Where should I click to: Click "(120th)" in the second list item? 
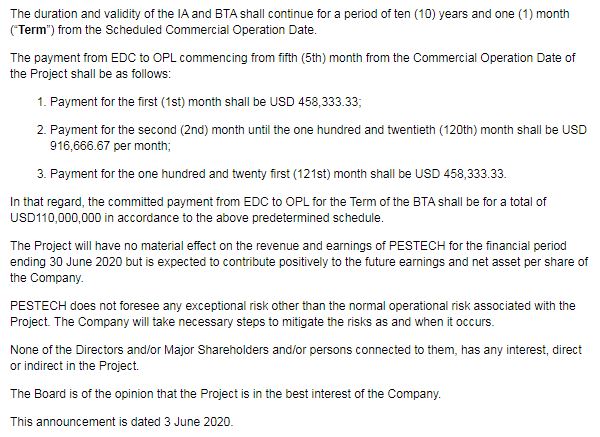tap(458, 130)
